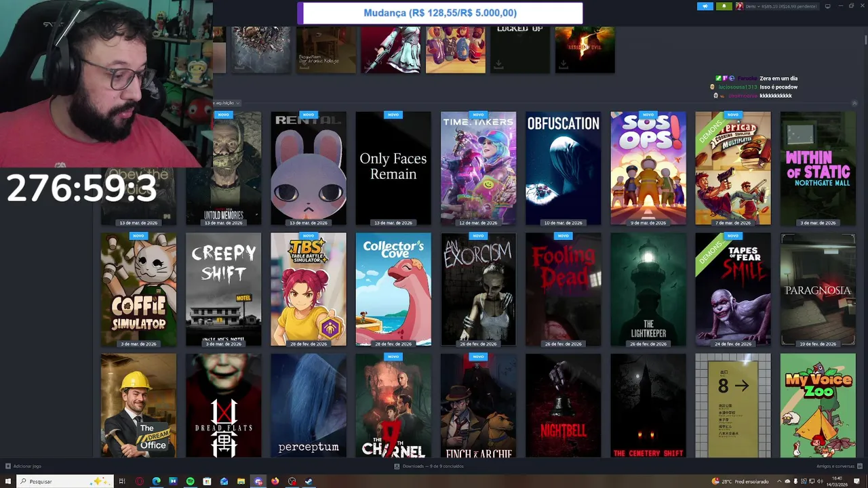Open the Only Faces Remain game

point(393,168)
